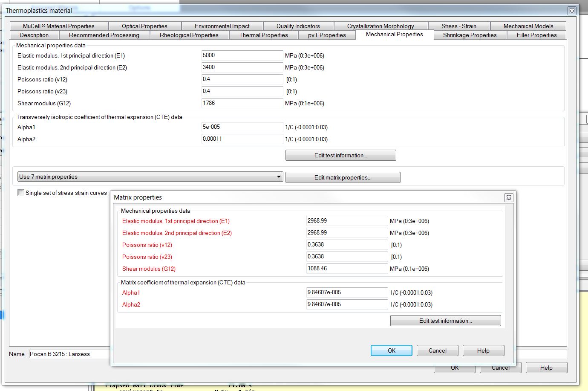Open the Thermal Properties tab
Screen dimensions: 588x391
[x=264, y=35]
